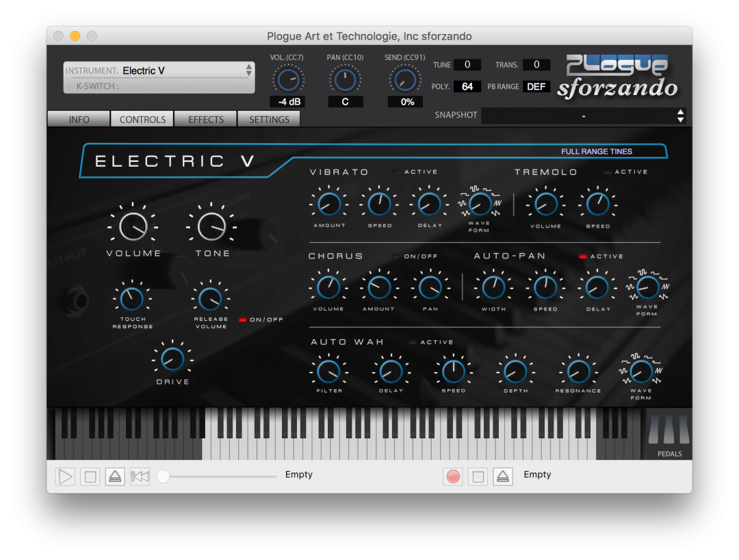The height and width of the screenshot is (560, 739).
Task: Open the INSTRUMENT selector dropdown
Action: 159,70
